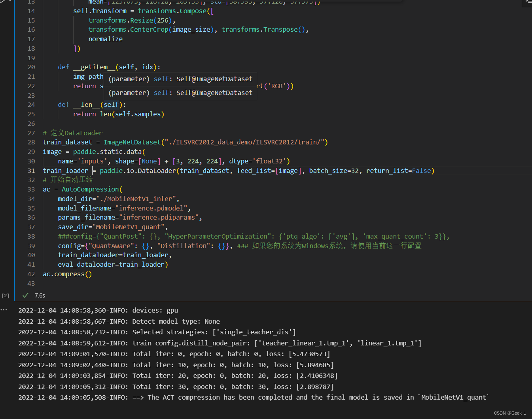Screen dimensions: 532x419
Task: Click the log line with loss 2.898787
Action: [176, 387]
